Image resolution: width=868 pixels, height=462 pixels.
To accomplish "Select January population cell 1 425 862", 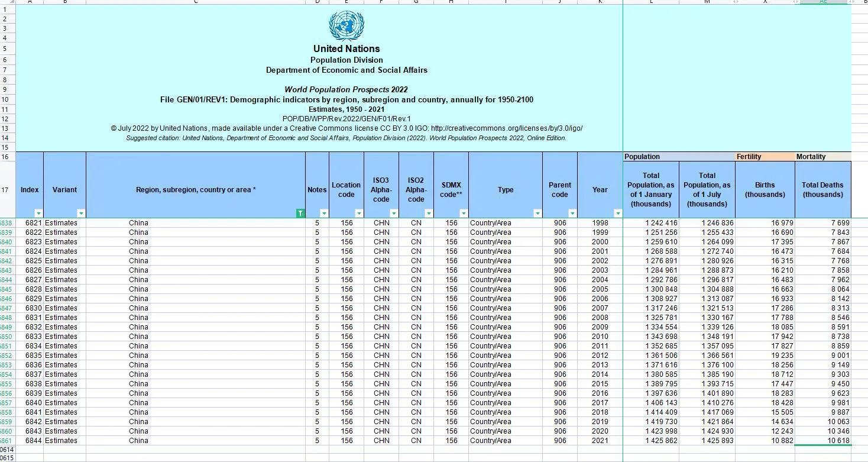I will click(651, 441).
